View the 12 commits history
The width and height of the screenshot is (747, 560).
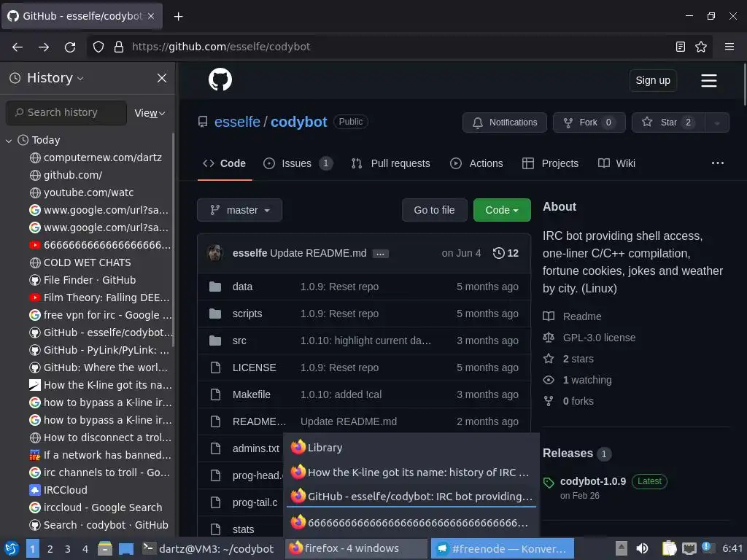point(506,253)
